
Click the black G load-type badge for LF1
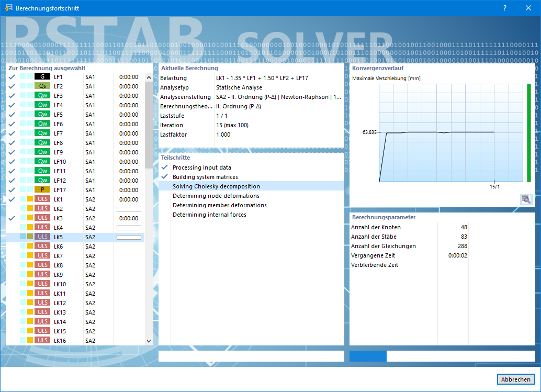(x=43, y=76)
